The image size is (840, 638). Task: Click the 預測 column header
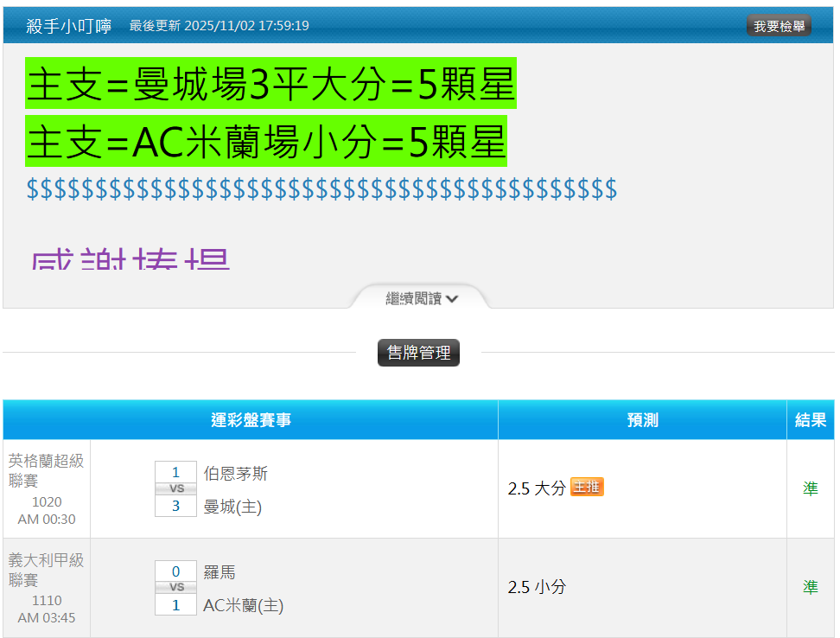642,420
